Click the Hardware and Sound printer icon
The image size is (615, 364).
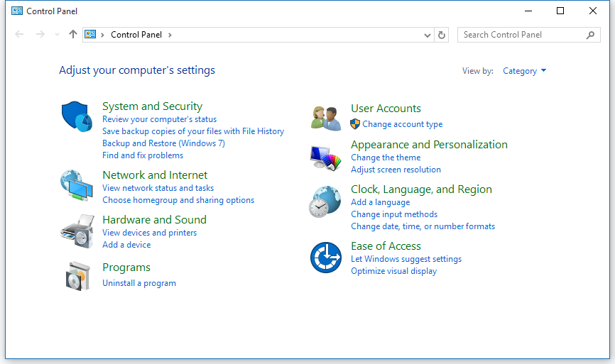pyautogui.click(x=77, y=231)
